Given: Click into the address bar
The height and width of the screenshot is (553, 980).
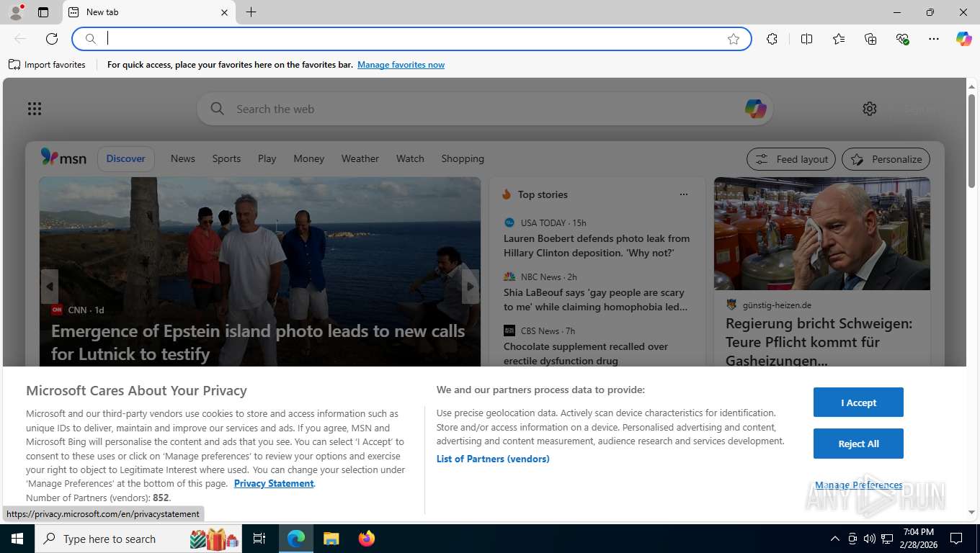Looking at the screenshot, I should (412, 39).
